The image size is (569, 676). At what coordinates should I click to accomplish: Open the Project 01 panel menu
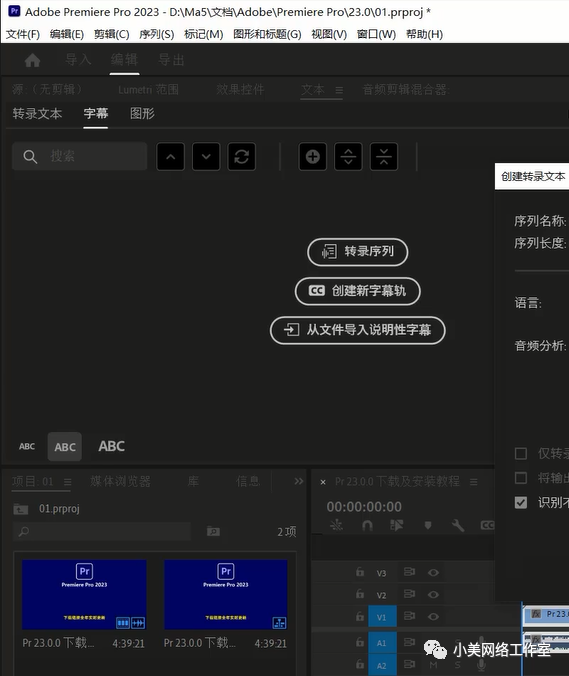68,482
